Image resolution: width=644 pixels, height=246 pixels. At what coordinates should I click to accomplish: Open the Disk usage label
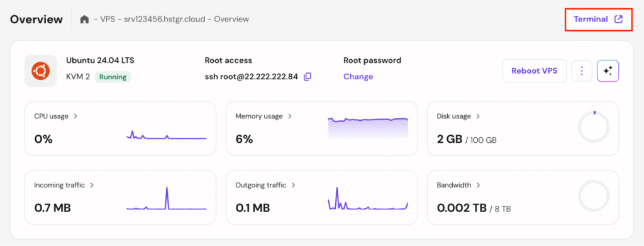(x=454, y=116)
